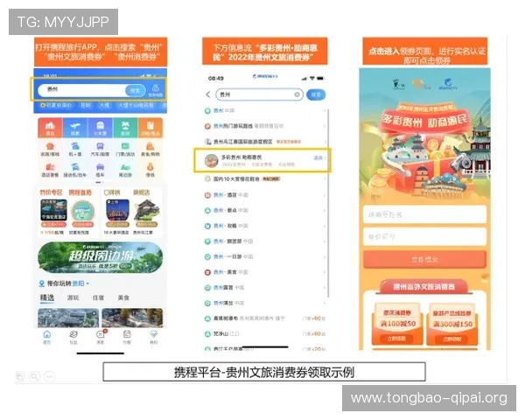Tap the 超级周边游 green banner
This screenshot has height=420, width=525.
pos(101,258)
